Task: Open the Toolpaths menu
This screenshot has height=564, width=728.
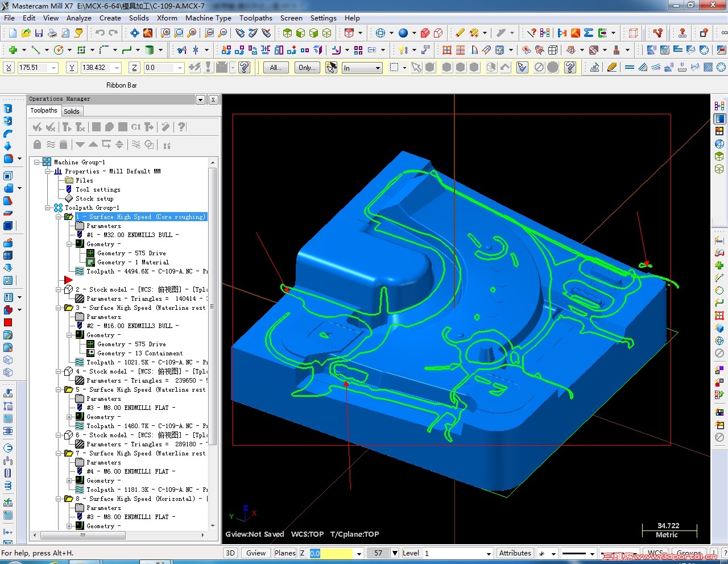Action: (x=255, y=18)
